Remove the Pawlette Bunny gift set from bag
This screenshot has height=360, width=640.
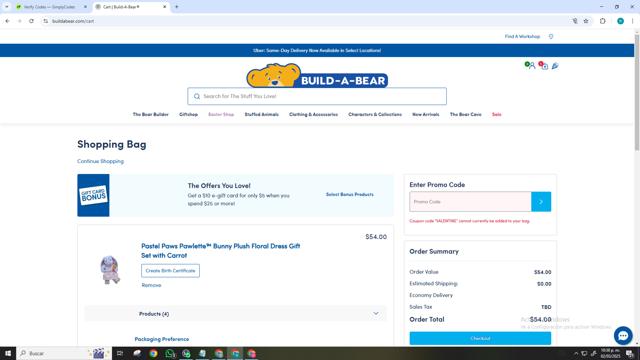click(x=151, y=285)
